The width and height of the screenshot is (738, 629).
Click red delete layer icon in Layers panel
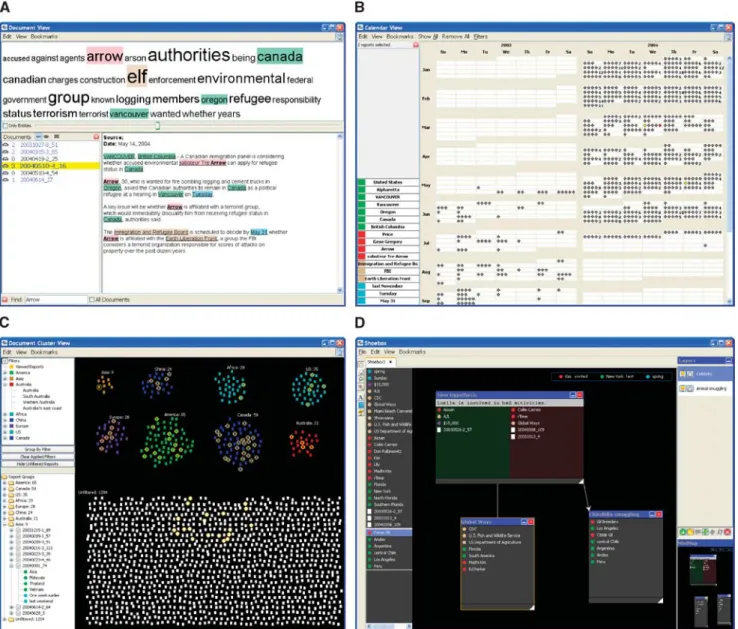coord(728,532)
